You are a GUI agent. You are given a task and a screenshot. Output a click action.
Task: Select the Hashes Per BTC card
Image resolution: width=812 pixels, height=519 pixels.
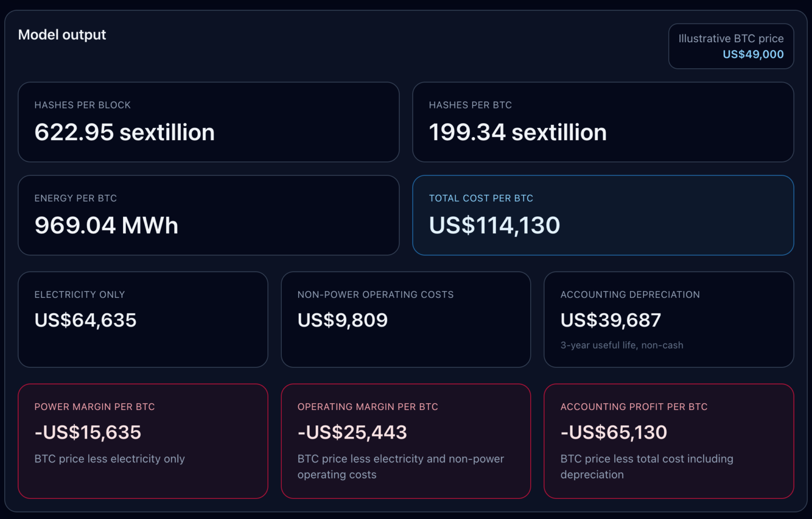coord(603,122)
